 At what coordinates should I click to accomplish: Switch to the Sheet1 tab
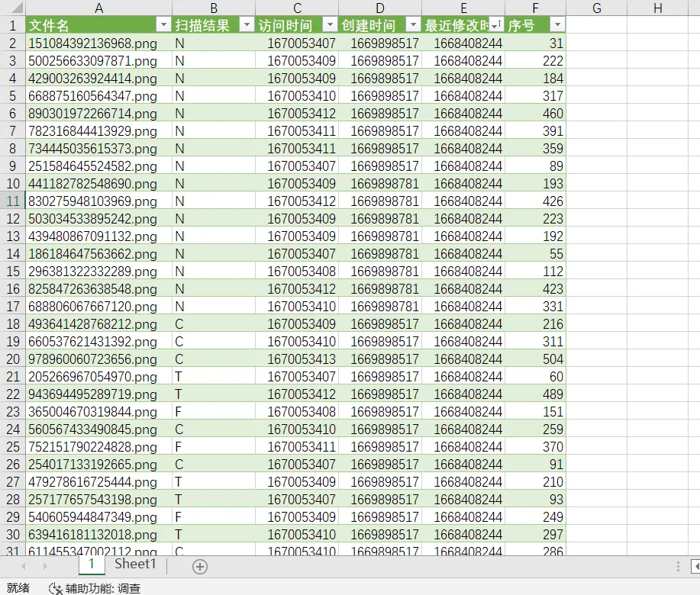(x=135, y=564)
